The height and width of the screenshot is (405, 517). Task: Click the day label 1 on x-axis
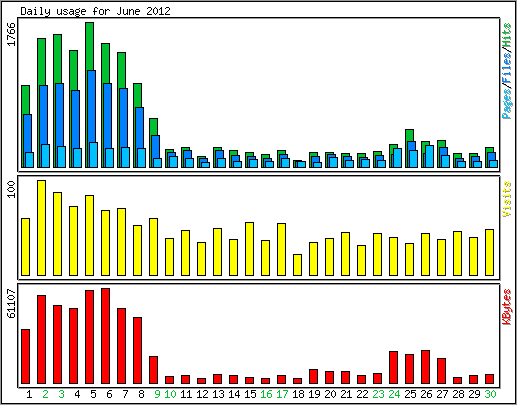point(29,394)
